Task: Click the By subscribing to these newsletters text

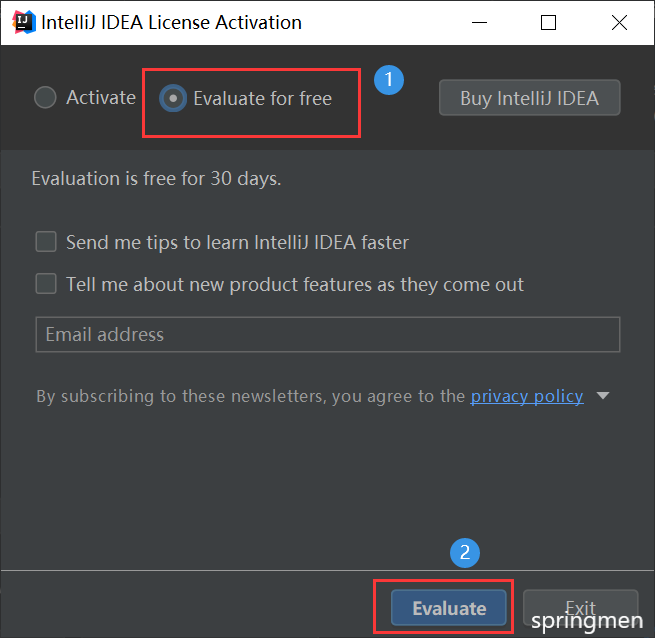Action: (251, 396)
